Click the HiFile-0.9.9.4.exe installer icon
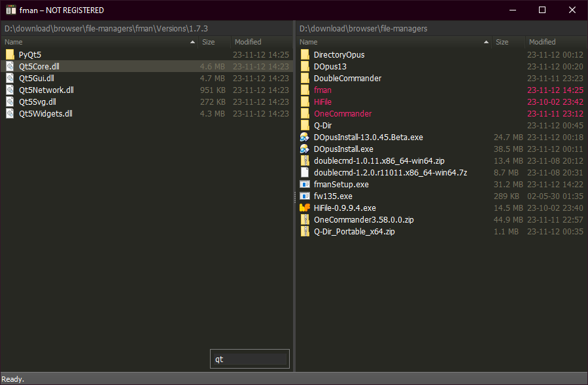This screenshot has width=588, height=385. pyautogui.click(x=304, y=208)
